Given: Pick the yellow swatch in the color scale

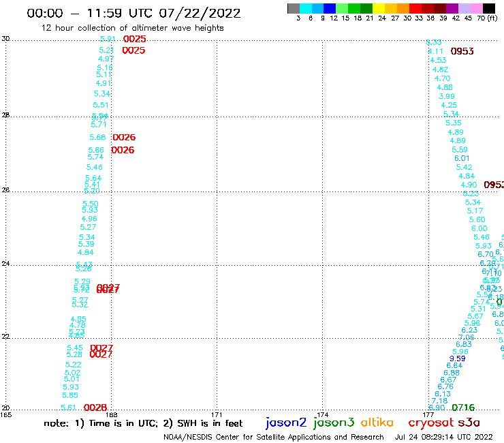Looking at the screenshot, I should (379, 8).
